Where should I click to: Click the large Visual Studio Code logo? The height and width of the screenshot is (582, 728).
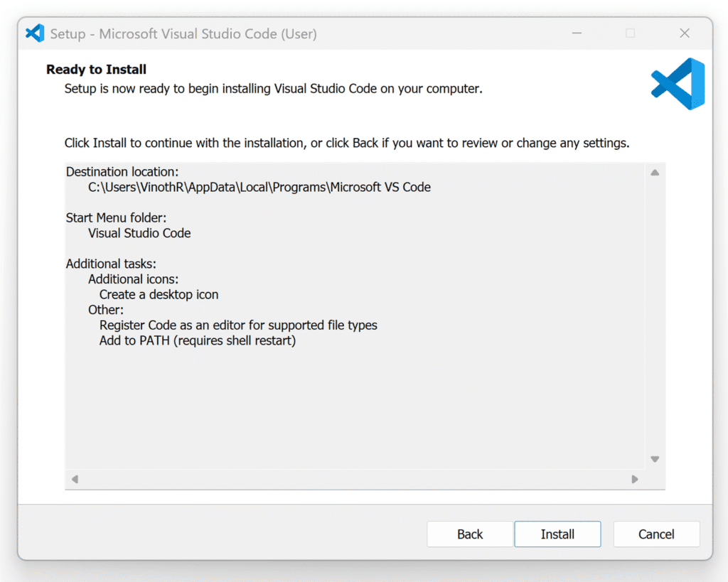click(x=678, y=84)
